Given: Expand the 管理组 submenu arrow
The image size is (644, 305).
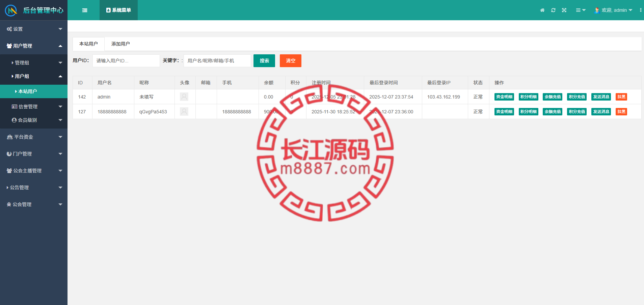Looking at the screenshot, I should point(60,63).
